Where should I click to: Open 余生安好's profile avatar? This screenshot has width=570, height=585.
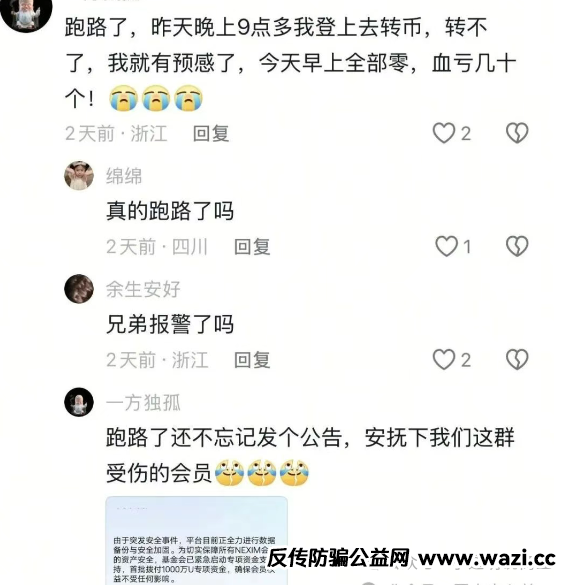79,289
